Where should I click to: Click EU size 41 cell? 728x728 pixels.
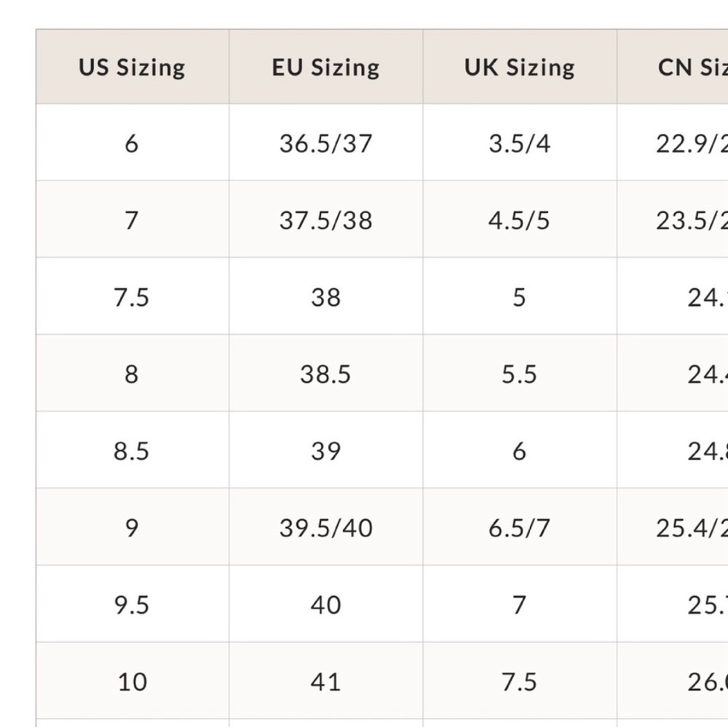[x=325, y=682]
